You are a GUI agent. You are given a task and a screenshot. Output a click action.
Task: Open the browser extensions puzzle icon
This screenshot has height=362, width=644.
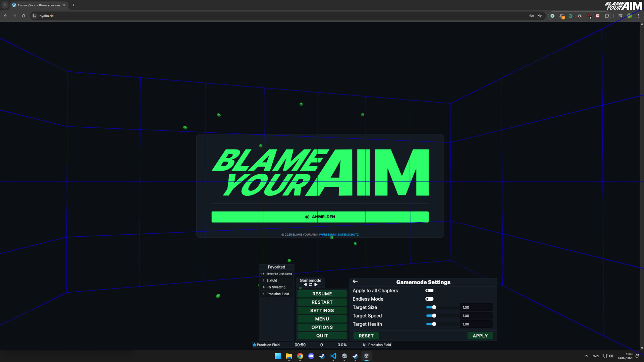(607, 16)
